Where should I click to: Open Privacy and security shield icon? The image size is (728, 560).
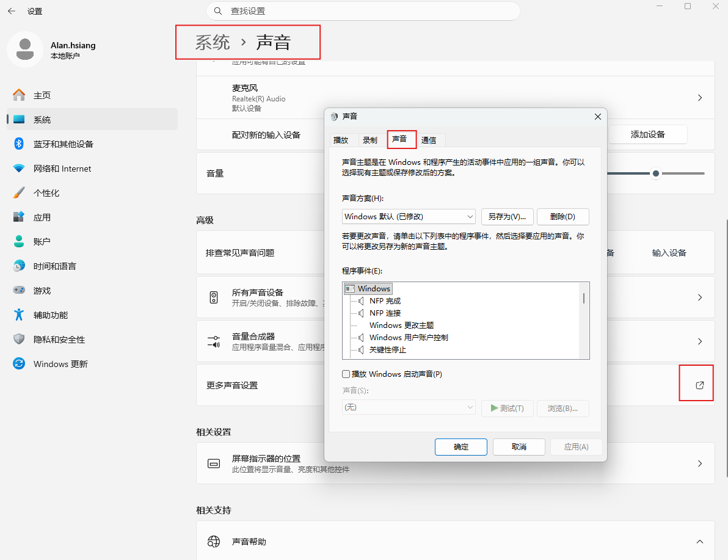click(x=19, y=339)
